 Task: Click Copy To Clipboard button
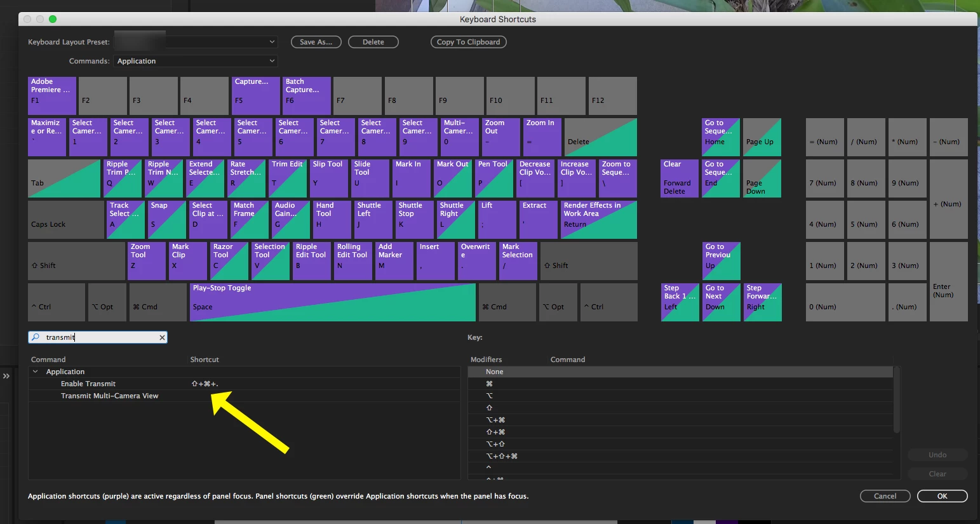click(x=469, y=42)
